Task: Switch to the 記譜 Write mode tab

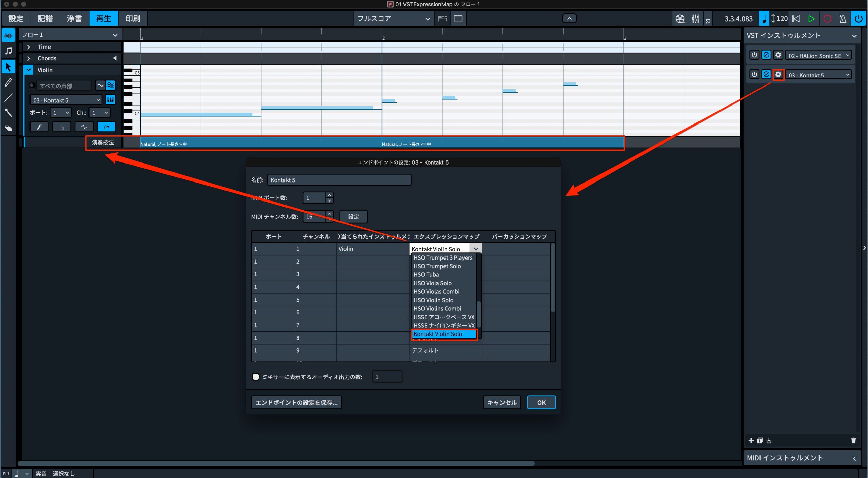Action: click(x=45, y=19)
